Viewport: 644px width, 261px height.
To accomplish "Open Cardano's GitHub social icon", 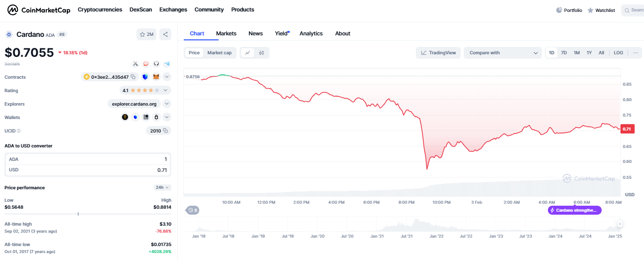I will (x=156, y=64).
